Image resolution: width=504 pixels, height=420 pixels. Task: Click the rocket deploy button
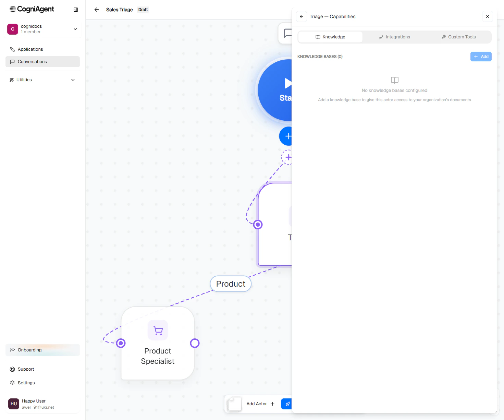click(287, 404)
